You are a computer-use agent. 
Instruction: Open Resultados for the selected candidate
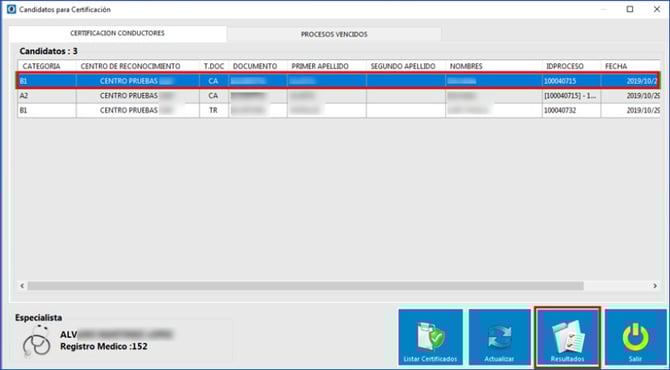click(x=567, y=337)
